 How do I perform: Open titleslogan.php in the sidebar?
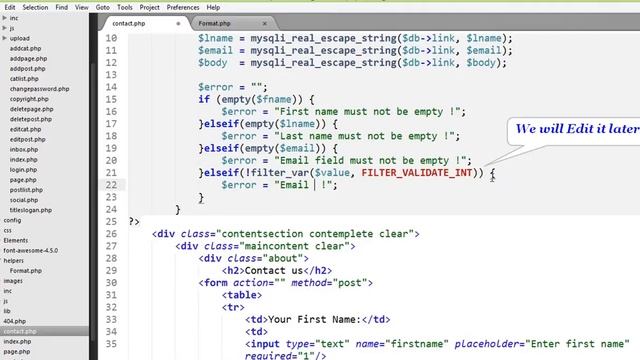click(31, 210)
